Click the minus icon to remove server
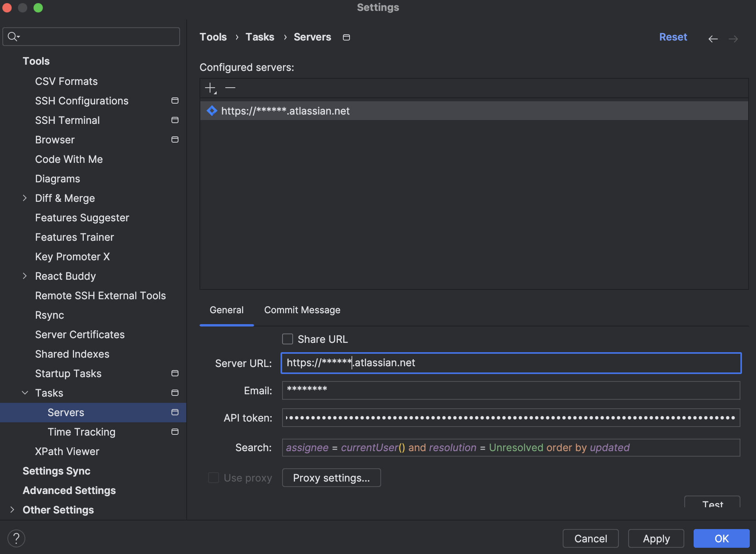This screenshot has width=756, height=554. (x=230, y=88)
